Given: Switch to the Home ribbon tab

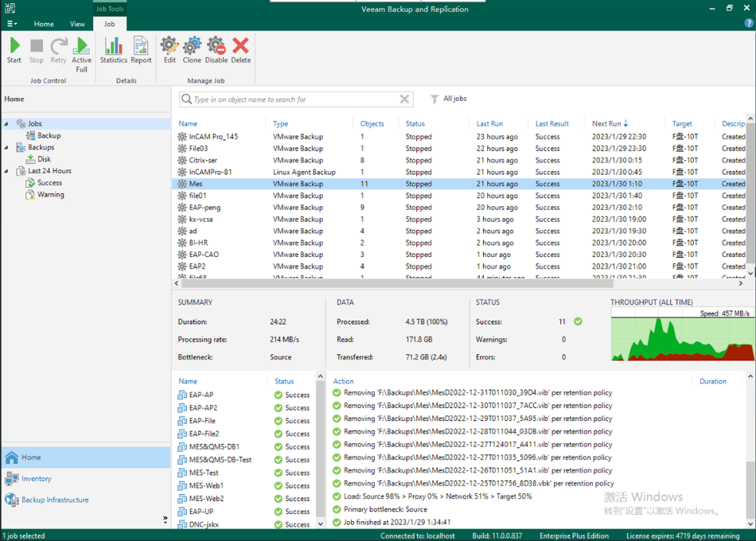Looking at the screenshot, I should pyautogui.click(x=44, y=24).
